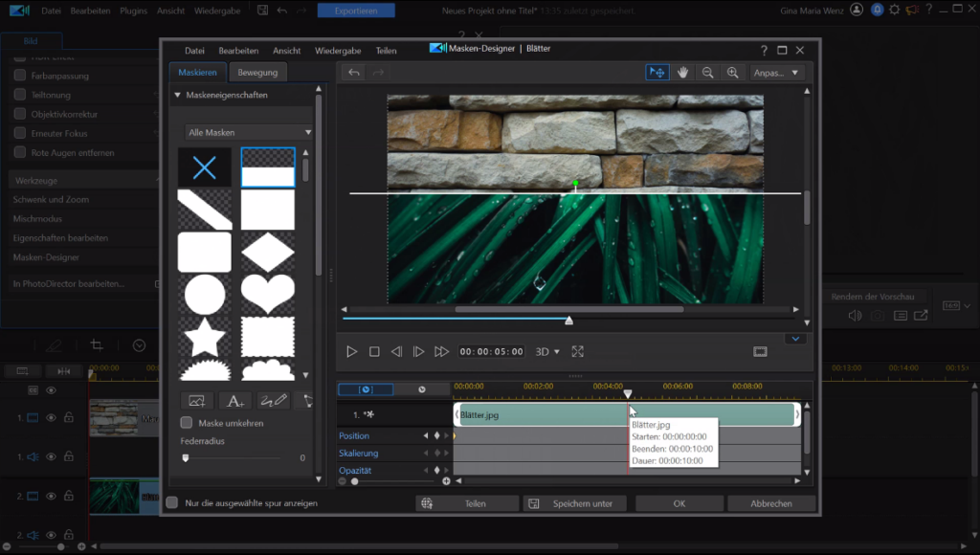
Task: Advance one frame in the preview
Action: tap(418, 352)
